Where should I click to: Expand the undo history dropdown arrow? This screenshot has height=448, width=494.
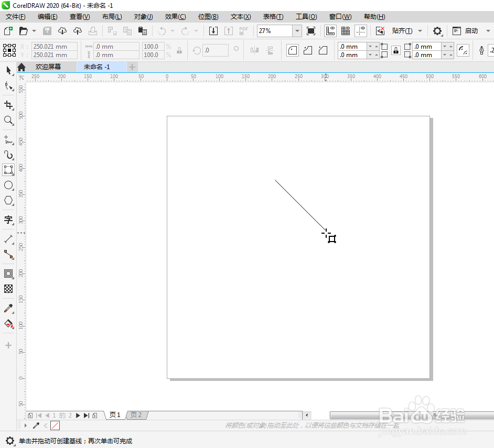point(173,31)
